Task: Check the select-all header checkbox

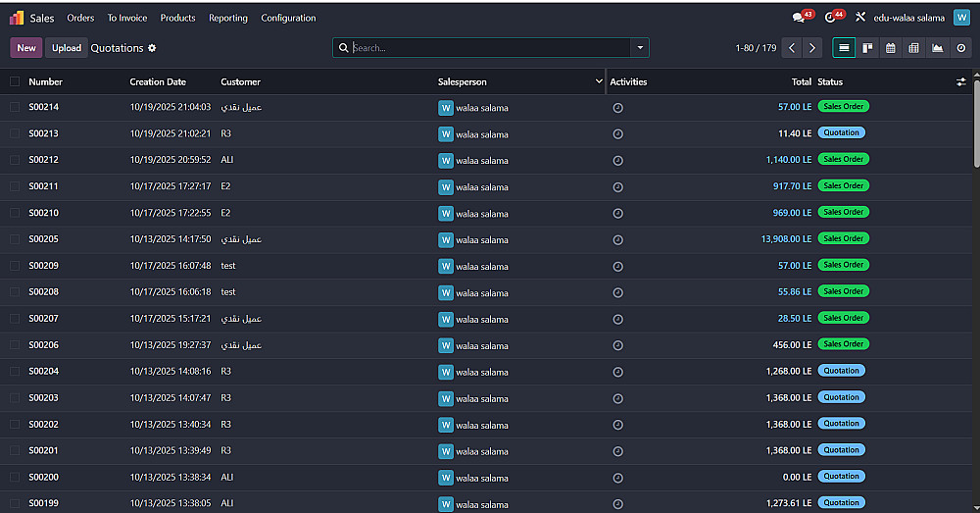Action: coord(15,82)
